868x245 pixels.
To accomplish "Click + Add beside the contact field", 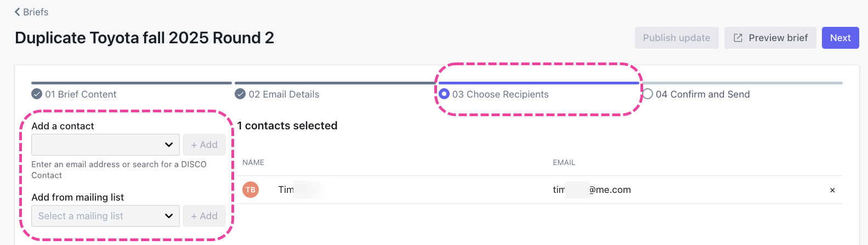I will pyautogui.click(x=204, y=145).
